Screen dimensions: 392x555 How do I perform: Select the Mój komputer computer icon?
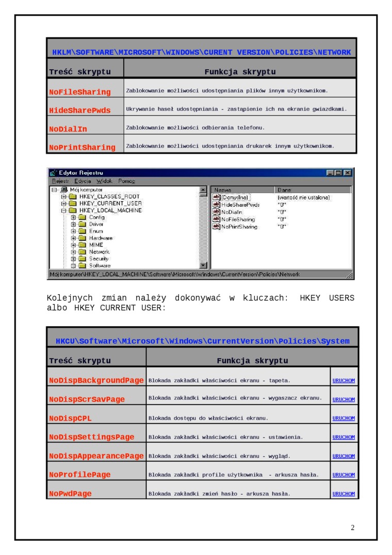(64, 190)
